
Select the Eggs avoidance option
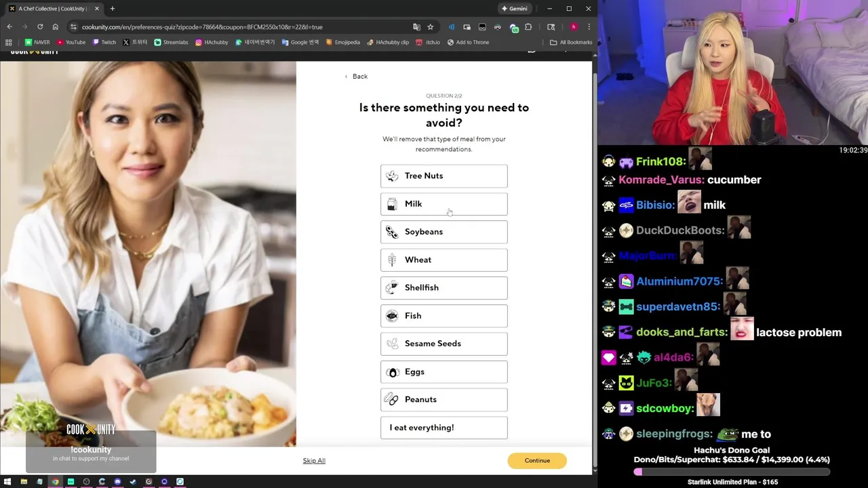pyautogui.click(x=443, y=371)
